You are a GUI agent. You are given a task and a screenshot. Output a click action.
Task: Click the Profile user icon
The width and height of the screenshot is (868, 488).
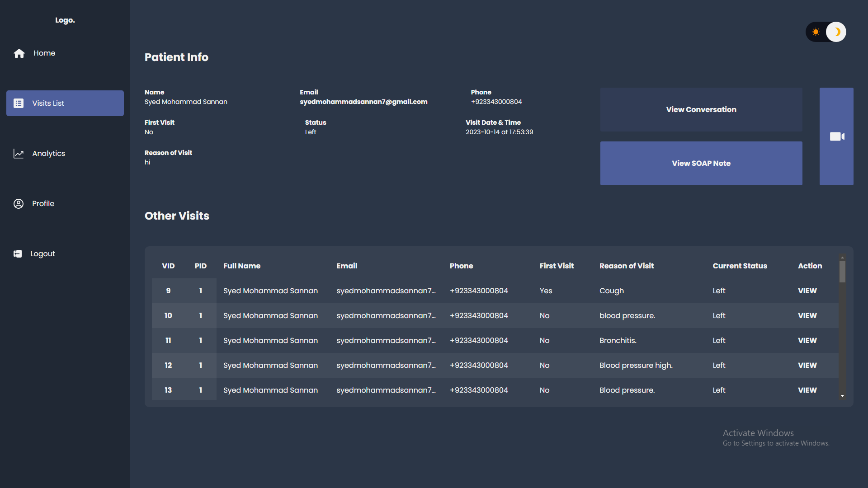tap(19, 204)
